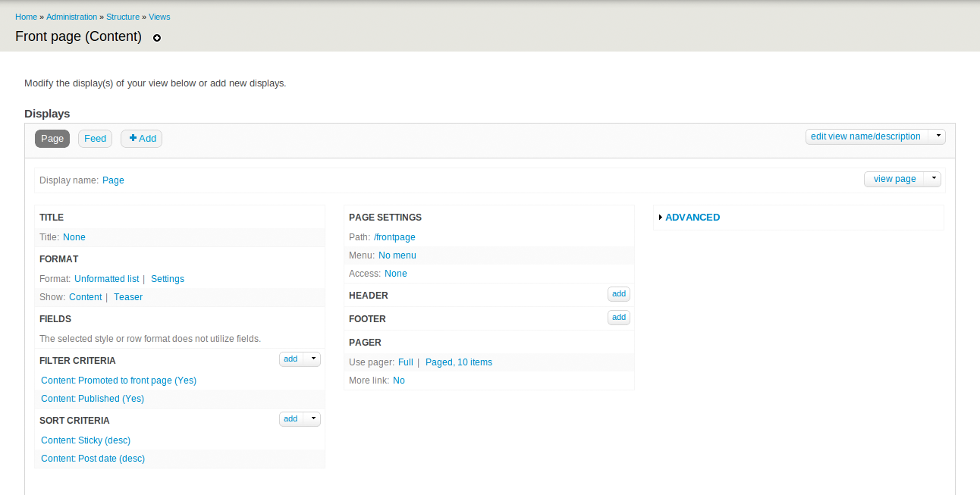The image size is (980, 495).
Task: Open the Sort Criteria add dropdown arrow
Action: point(312,419)
